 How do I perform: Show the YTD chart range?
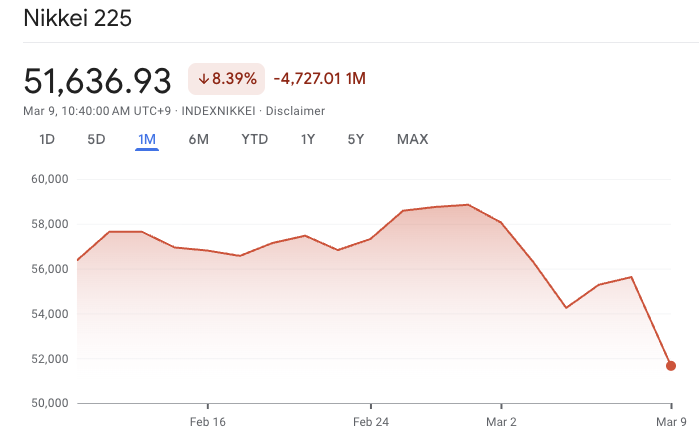point(254,139)
